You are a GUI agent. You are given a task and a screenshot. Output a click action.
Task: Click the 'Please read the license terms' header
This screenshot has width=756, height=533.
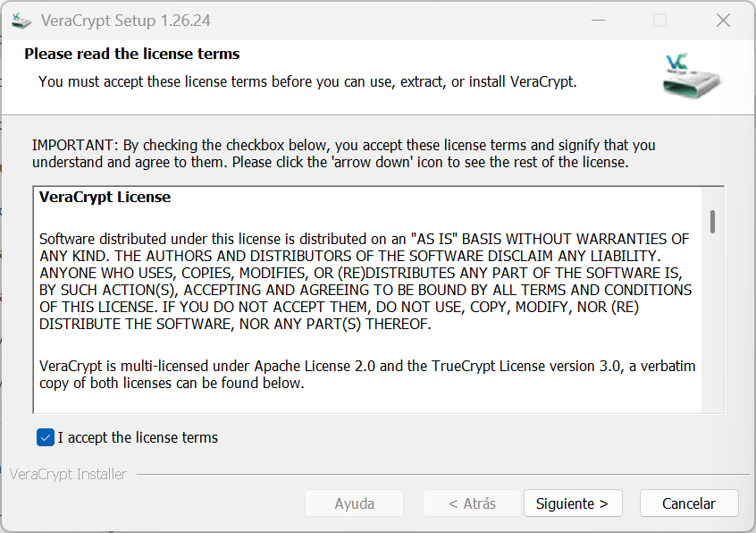[132, 54]
